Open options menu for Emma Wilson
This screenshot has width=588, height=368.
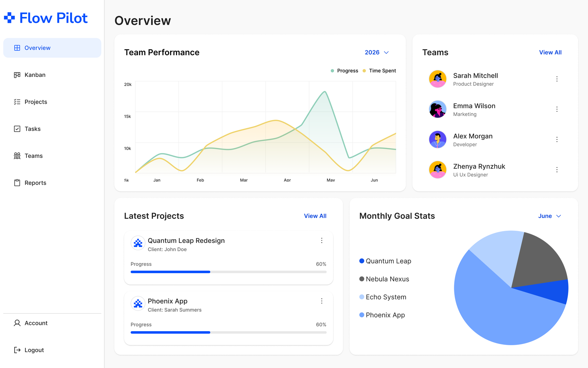pyautogui.click(x=557, y=109)
